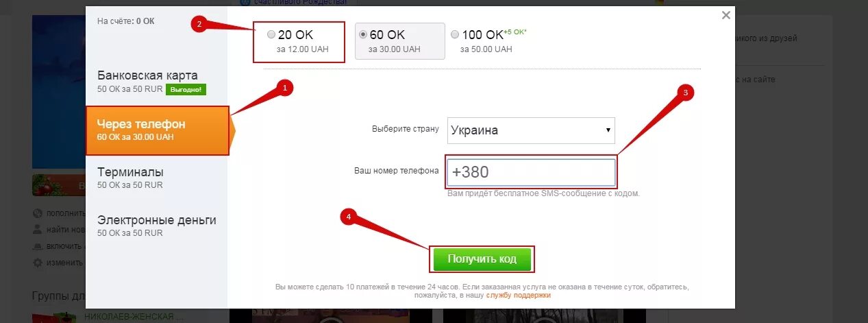Click the settings gear icon in left sidebar

click(x=38, y=263)
